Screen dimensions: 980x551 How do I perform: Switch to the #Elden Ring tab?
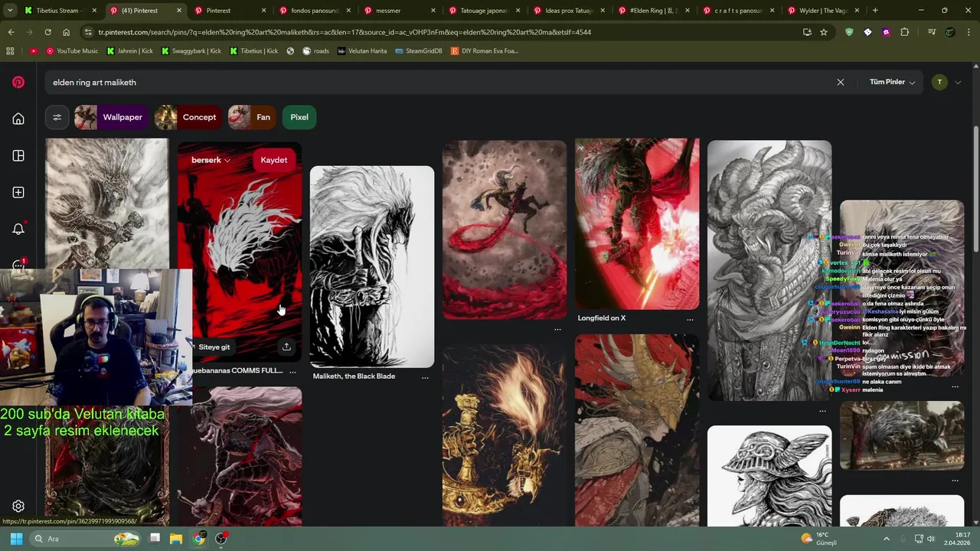click(654, 11)
